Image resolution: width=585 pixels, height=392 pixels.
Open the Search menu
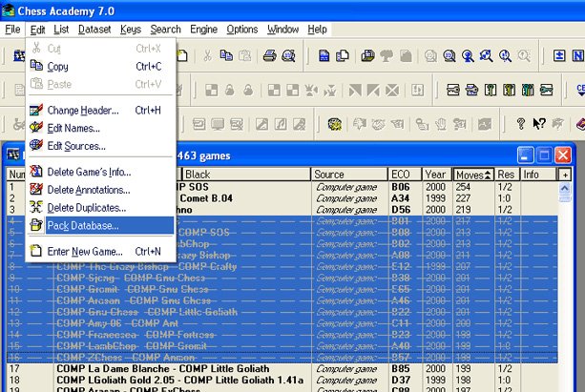click(x=165, y=30)
